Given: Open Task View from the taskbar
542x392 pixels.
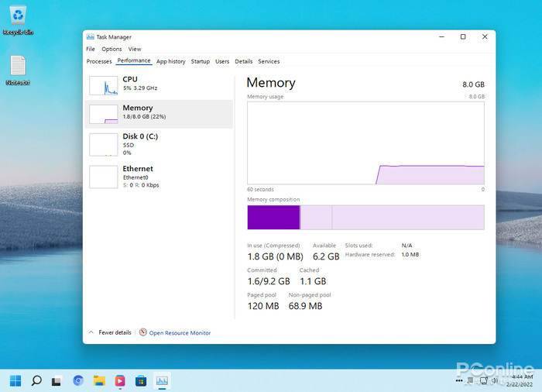Looking at the screenshot, I should (57, 380).
